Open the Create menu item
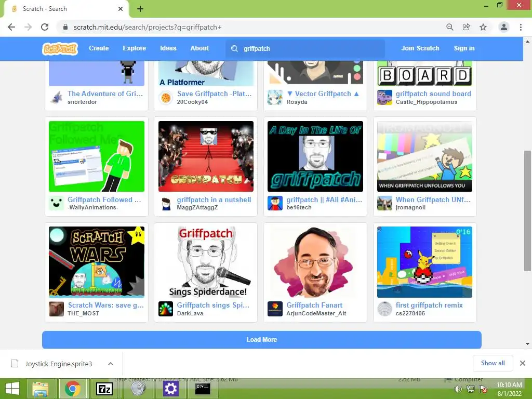 (99, 48)
